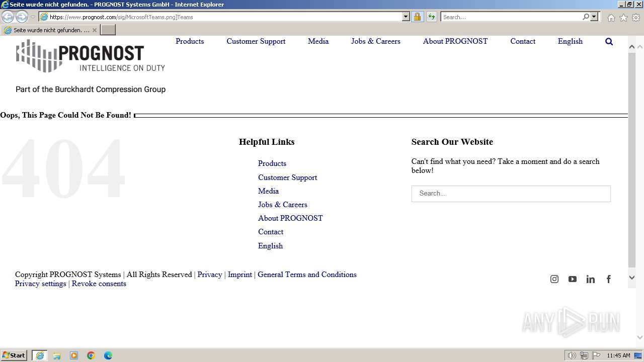Close the current browser tab

(95, 30)
